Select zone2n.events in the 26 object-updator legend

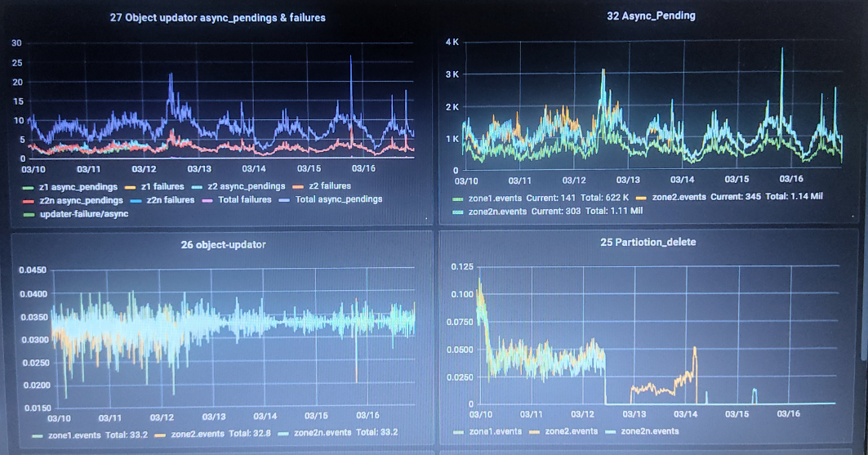[323, 433]
